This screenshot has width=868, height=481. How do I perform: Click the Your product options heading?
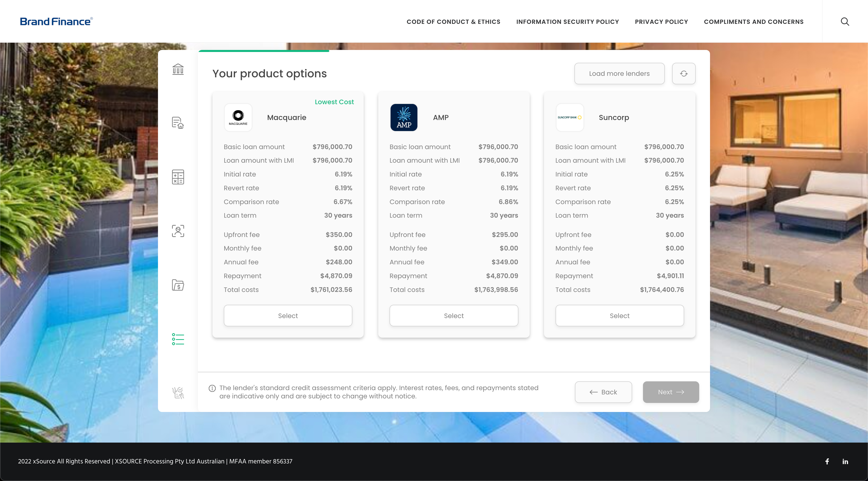[x=269, y=73]
